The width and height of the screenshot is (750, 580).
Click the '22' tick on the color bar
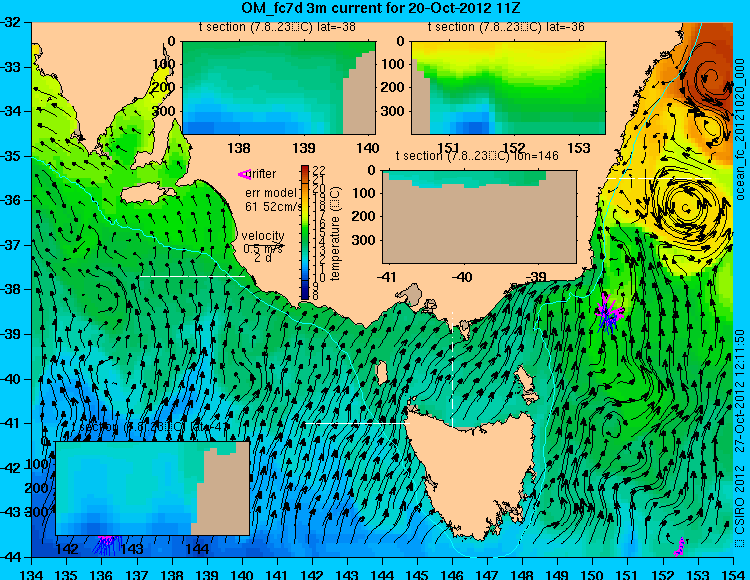[319, 170]
